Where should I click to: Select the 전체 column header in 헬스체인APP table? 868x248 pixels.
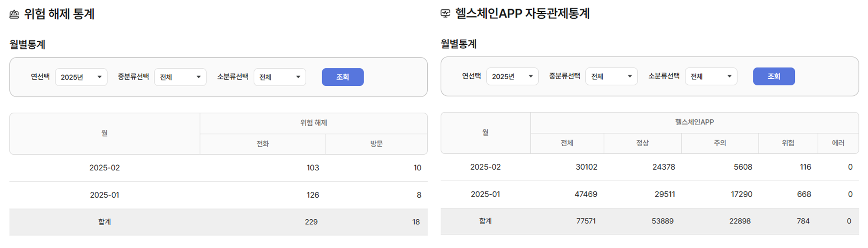[x=567, y=143]
